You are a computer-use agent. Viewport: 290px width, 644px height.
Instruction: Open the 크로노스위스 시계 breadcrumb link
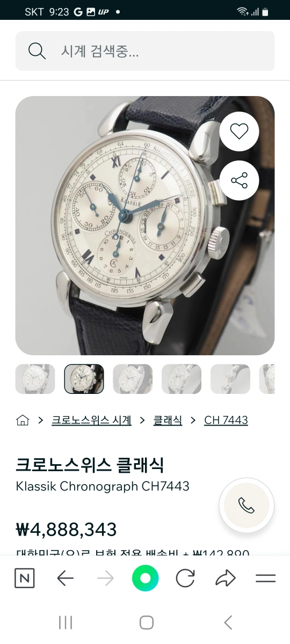[x=91, y=420]
